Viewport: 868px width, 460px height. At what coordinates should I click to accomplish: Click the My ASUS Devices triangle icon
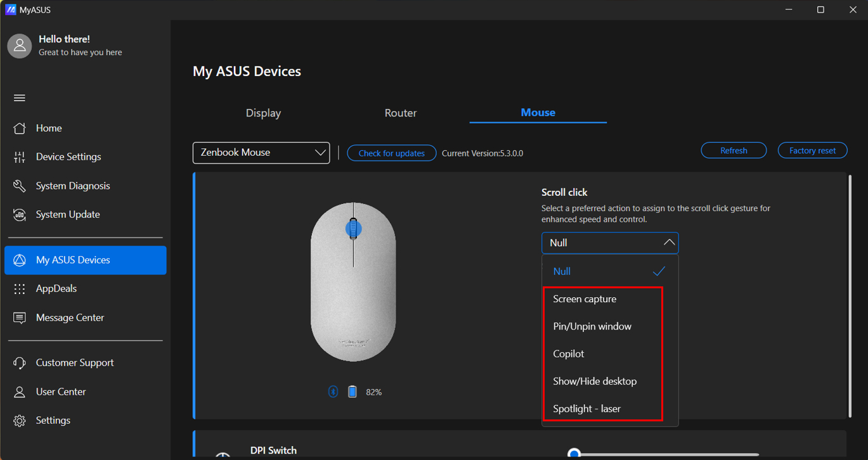[20, 260]
